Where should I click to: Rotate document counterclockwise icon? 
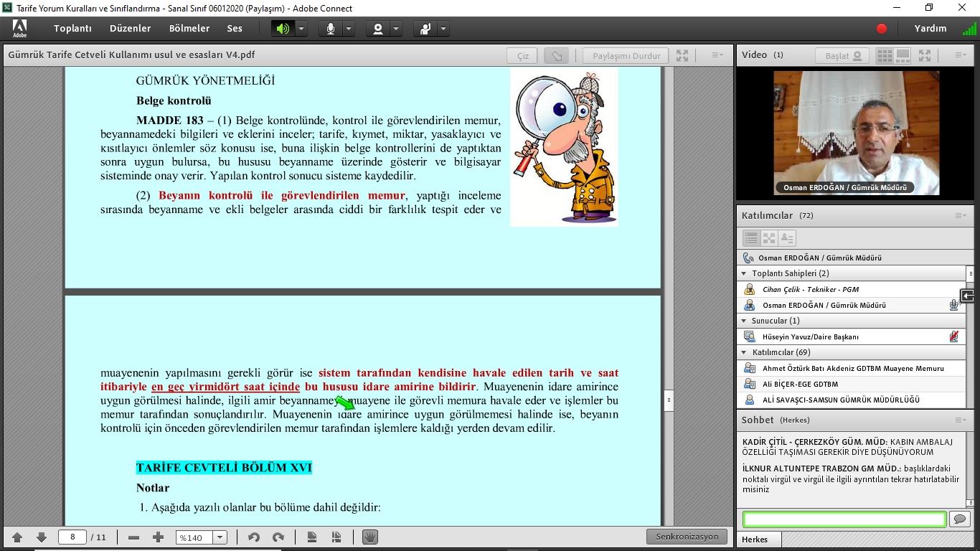(x=254, y=537)
